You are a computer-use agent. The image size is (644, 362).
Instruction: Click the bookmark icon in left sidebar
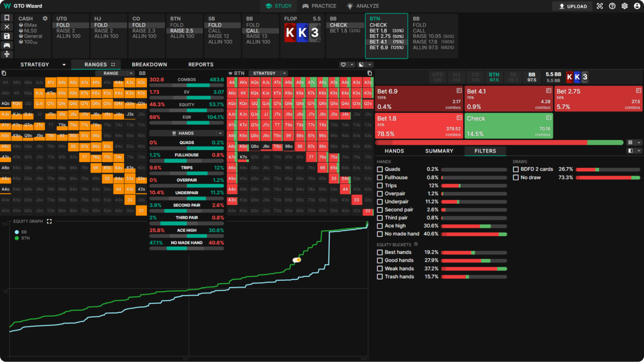point(7,18)
